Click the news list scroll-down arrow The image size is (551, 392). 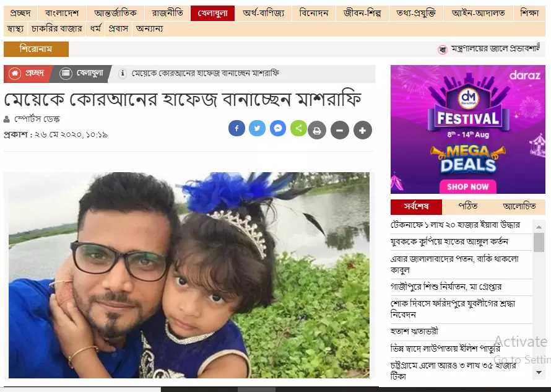(x=539, y=372)
